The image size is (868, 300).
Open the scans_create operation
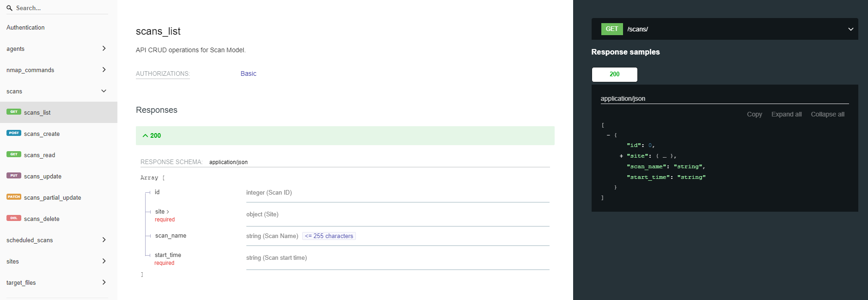(x=59, y=134)
